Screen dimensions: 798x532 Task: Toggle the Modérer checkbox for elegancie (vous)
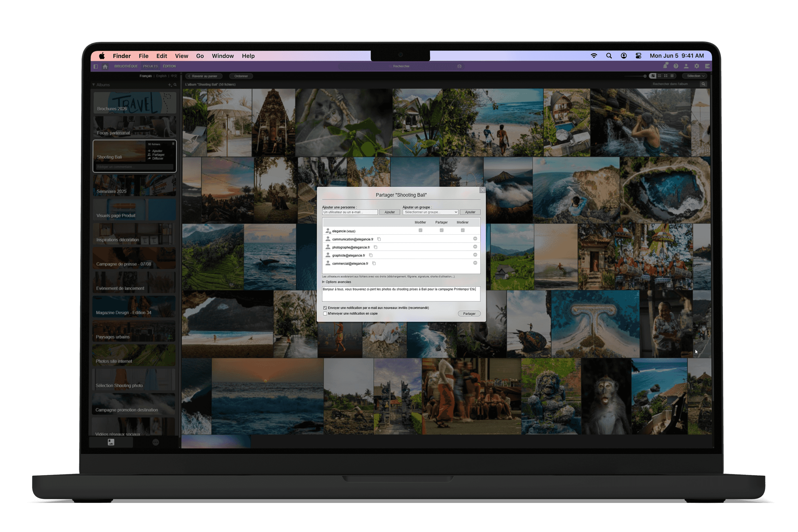coord(463,230)
